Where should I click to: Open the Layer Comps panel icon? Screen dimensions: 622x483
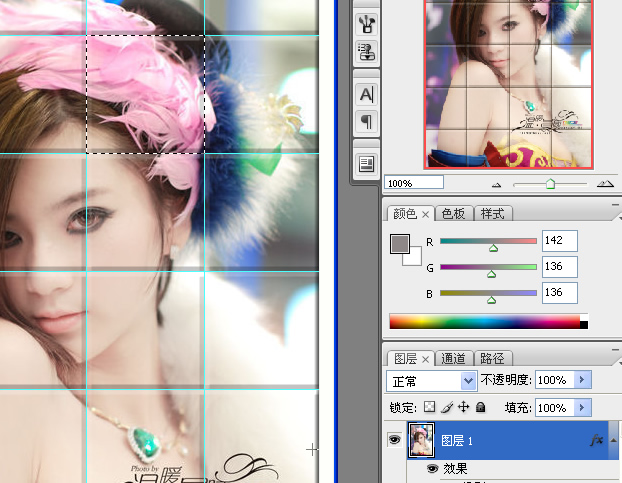tap(367, 164)
